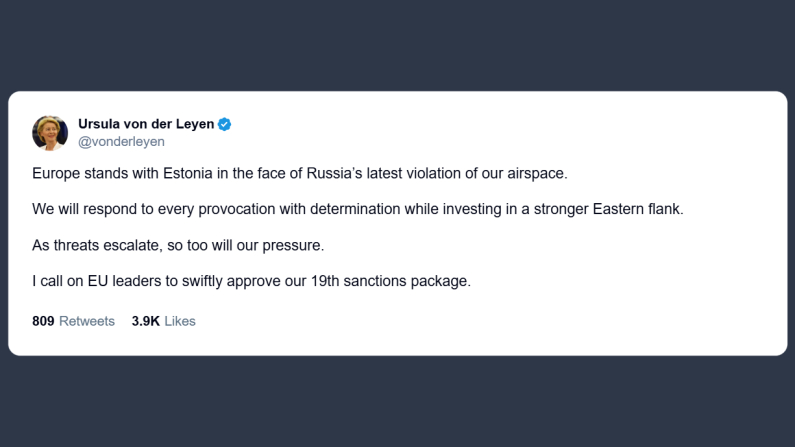
Task: Click the words 'Eastern flank'
Action: [654, 209]
